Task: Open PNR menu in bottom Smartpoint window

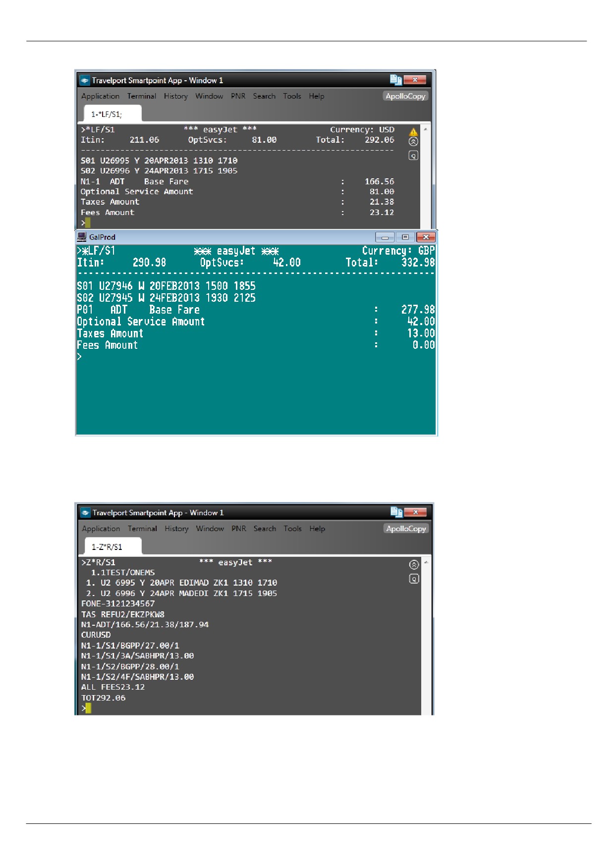Action: [239, 529]
